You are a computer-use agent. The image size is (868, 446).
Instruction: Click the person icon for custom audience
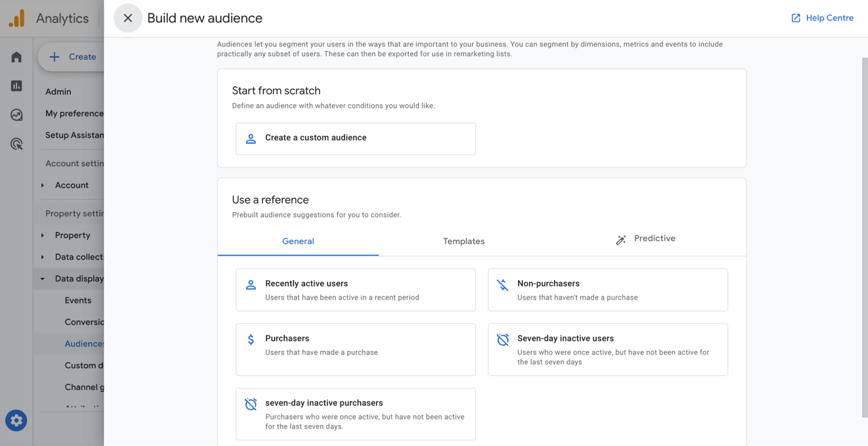251,138
